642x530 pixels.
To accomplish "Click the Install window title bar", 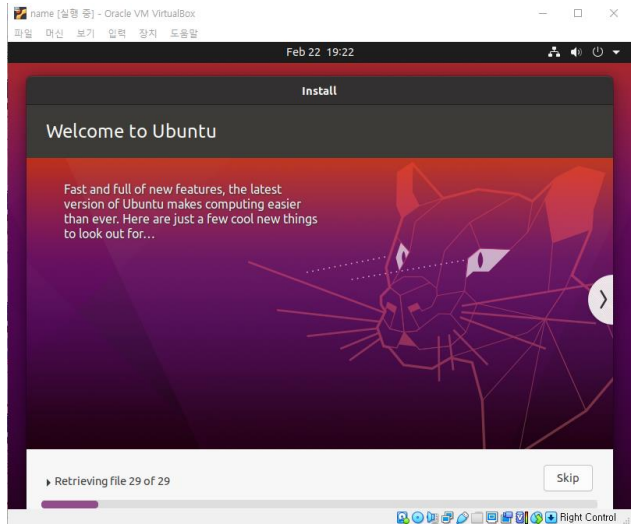I will pos(320,91).
